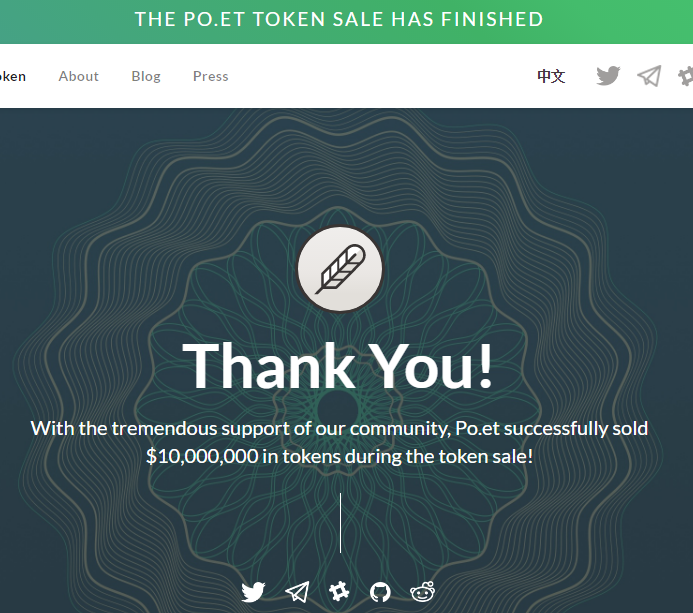
Task: Switch language to 中文
Action: point(551,76)
